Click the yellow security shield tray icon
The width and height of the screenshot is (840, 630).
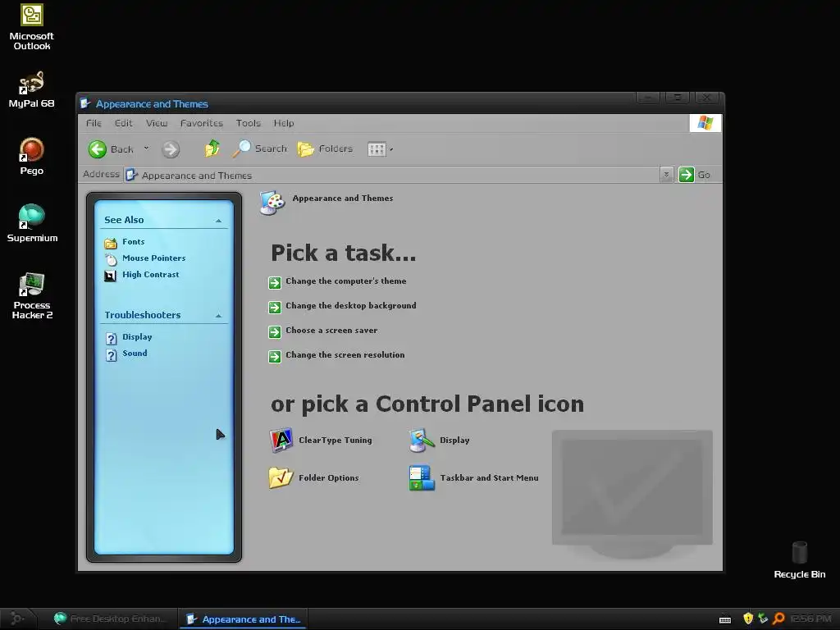click(748, 619)
